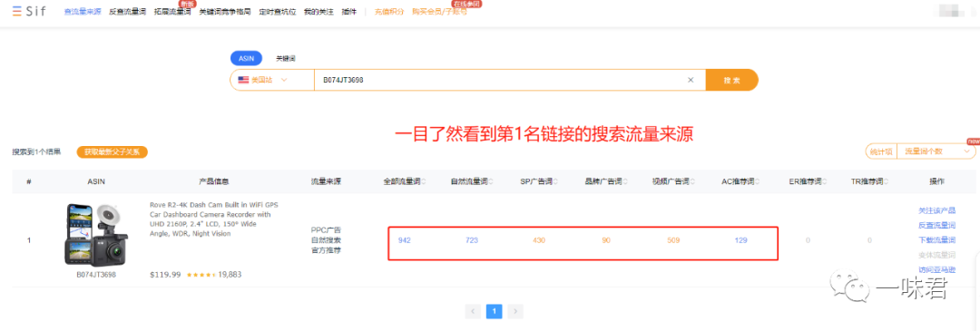Click 自然搜索 traffic source text
Image resolution: width=980 pixels, height=331 pixels.
(x=327, y=240)
